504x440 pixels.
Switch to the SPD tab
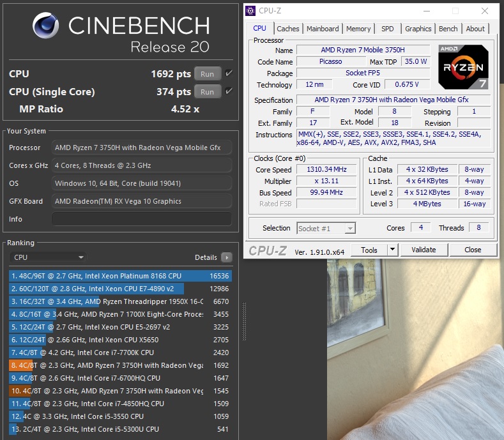pos(387,29)
